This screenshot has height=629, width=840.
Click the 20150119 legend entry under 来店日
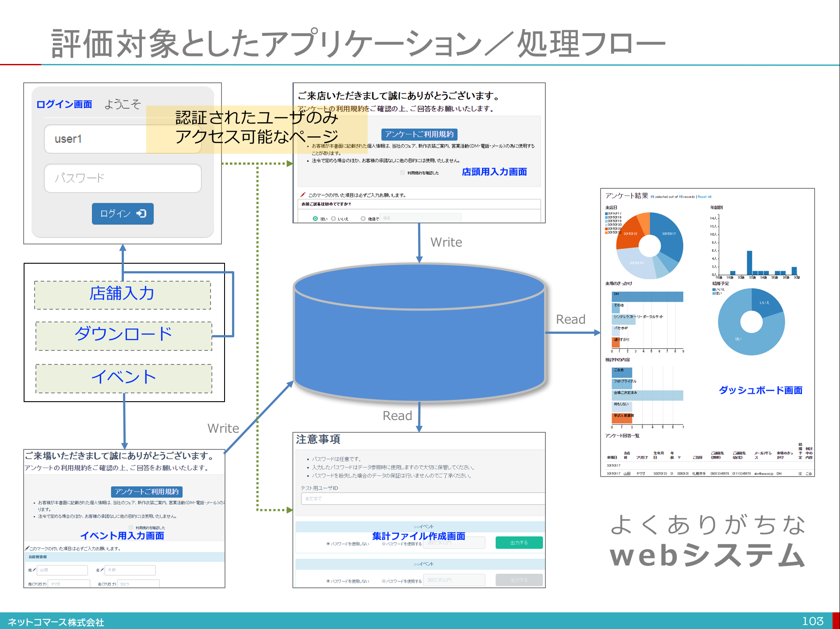pos(613,221)
